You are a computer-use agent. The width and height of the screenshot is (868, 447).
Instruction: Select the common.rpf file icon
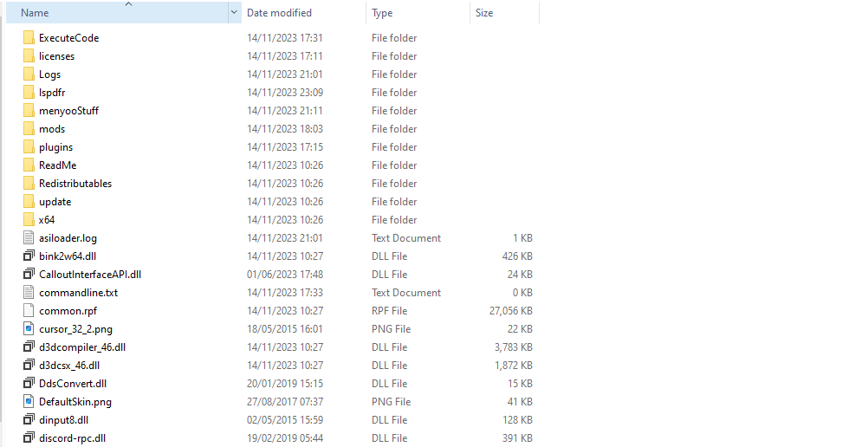point(29,311)
